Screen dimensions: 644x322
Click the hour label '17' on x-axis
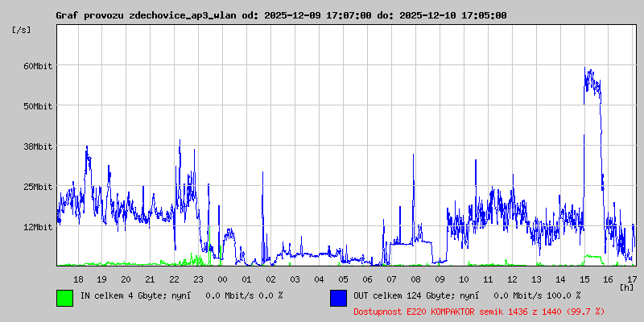(633, 279)
